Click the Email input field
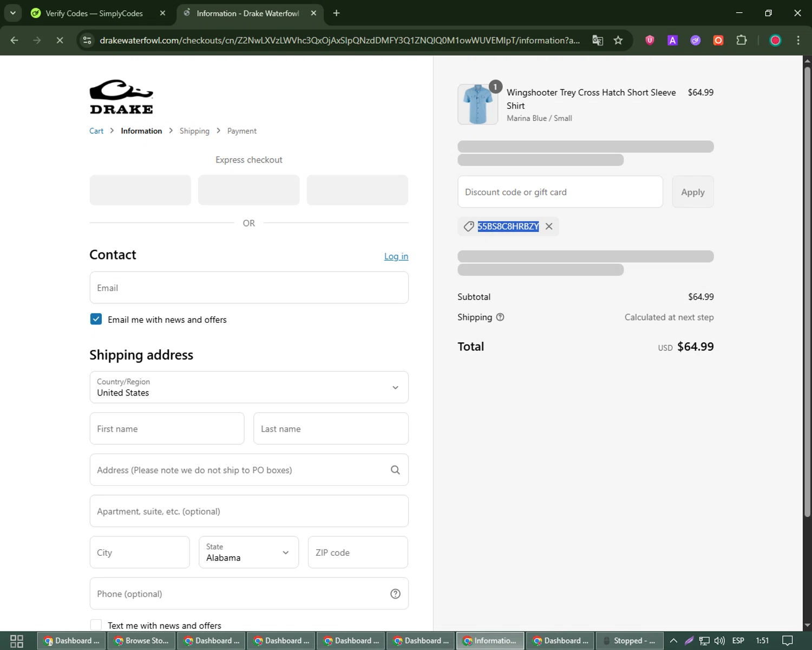The image size is (812, 650). coord(249,288)
